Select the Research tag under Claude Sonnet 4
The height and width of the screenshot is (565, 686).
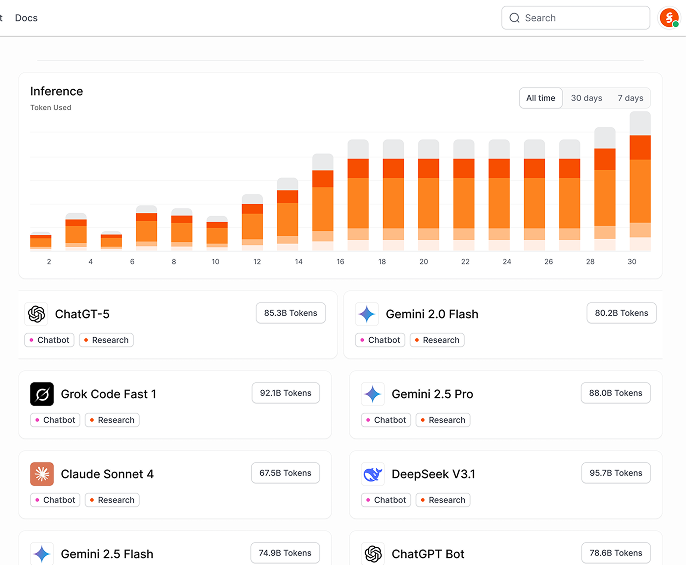pyautogui.click(x=112, y=500)
